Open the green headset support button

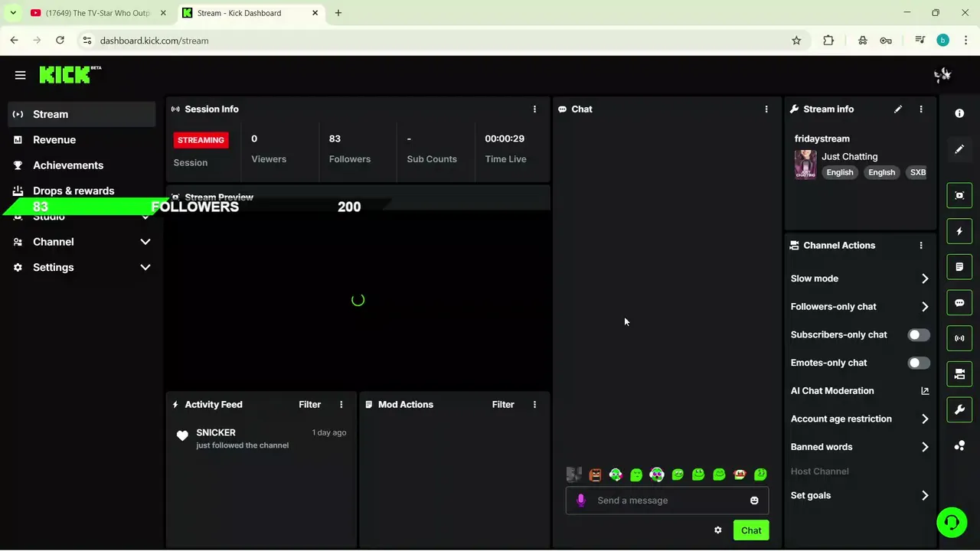[x=952, y=522]
